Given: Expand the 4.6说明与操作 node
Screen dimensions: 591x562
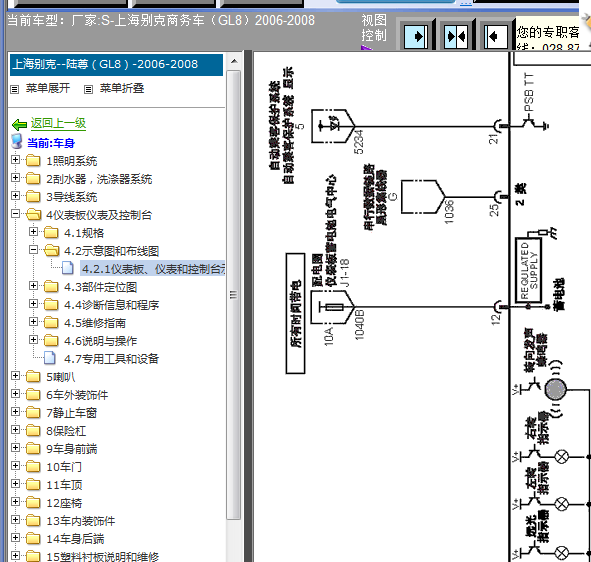Looking at the screenshot, I should click(33, 340).
